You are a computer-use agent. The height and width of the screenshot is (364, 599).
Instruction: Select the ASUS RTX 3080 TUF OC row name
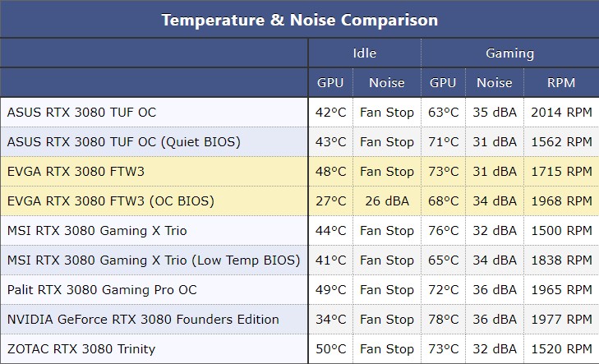click(x=81, y=112)
